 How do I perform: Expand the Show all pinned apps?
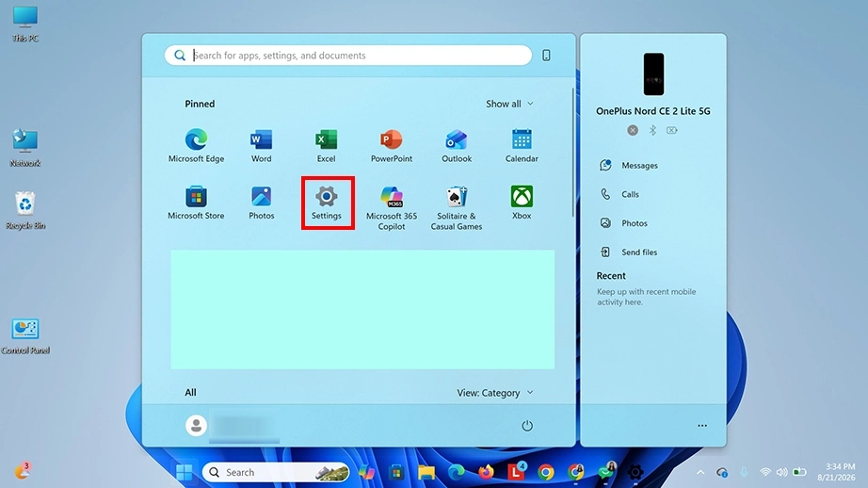[x=509, y=104]
